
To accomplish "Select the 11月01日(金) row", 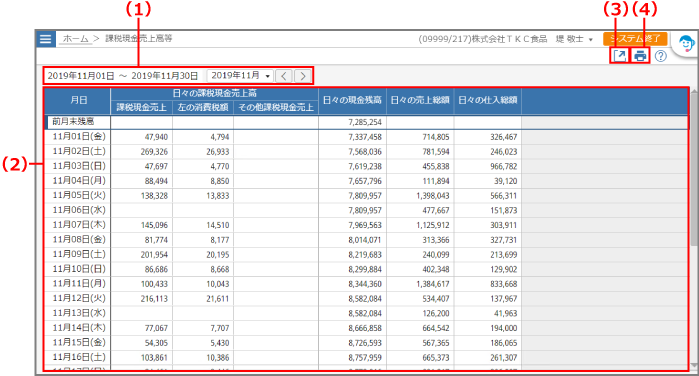I will (x=366, y=137).
